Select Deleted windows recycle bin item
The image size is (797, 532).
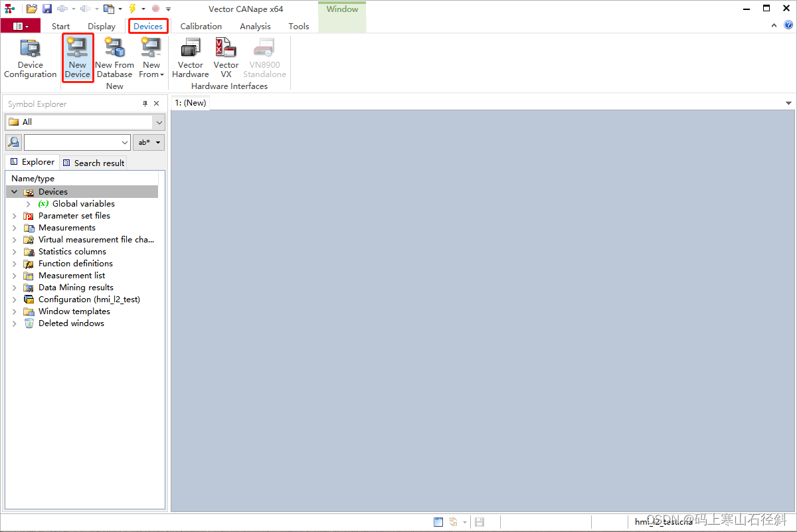tap(71, 323)
